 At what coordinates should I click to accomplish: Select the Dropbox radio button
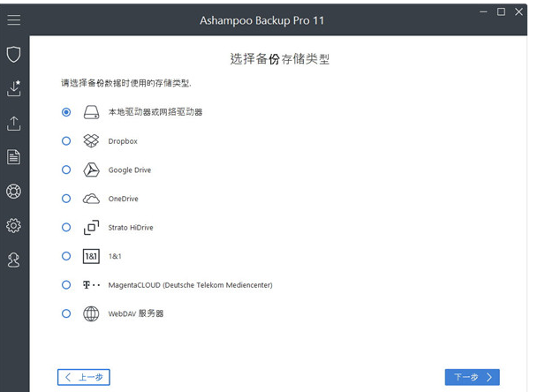point(66,141)
